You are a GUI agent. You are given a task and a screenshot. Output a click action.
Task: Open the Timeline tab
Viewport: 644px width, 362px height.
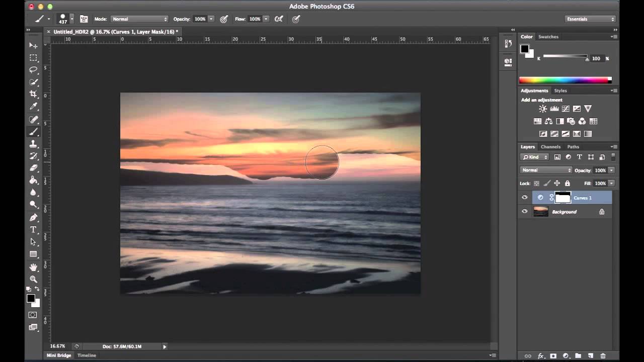click(87, 355)
